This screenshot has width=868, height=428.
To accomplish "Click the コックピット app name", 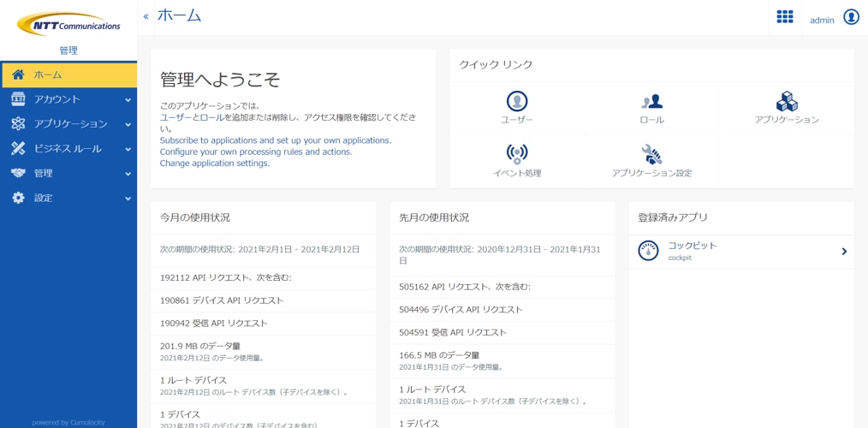I will click(693, 246).
